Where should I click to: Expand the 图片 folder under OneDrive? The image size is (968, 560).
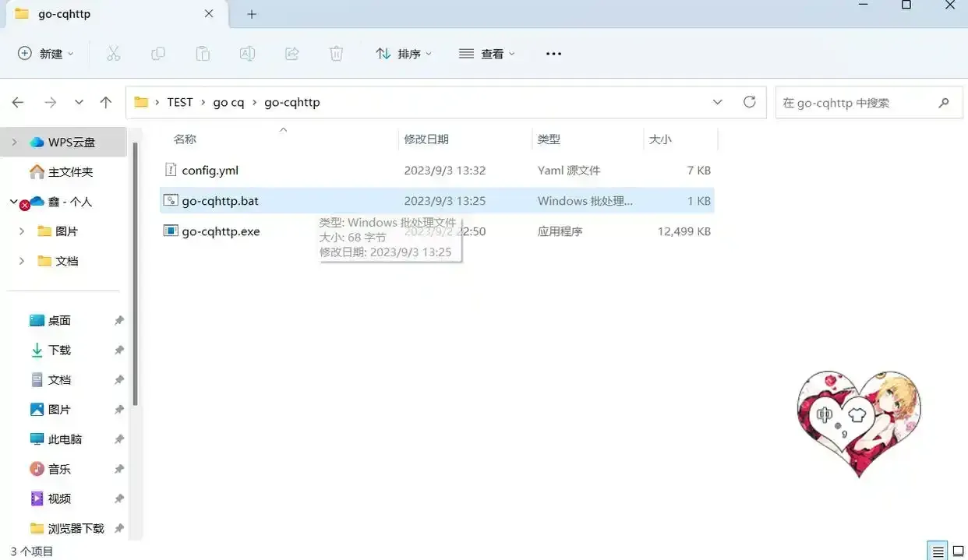pos(22,231)
